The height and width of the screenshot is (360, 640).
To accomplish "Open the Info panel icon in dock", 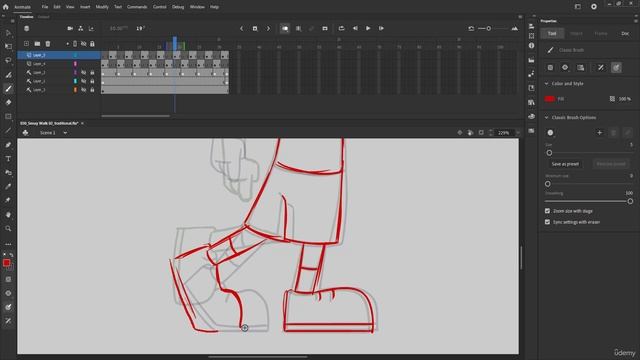I will 531,46.
